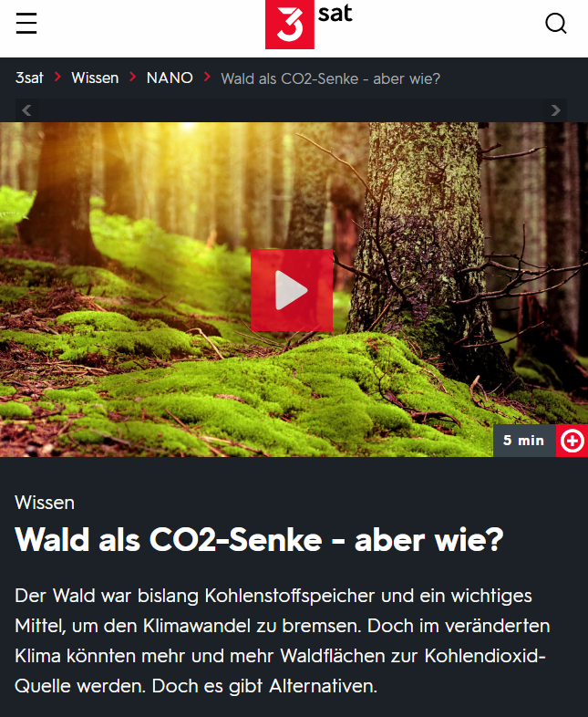Add video to watchlist with plus icon
588x717 pixels.
(572, 441)
